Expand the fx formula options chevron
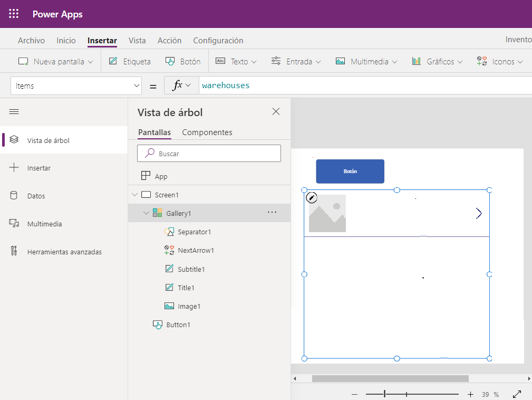Screen dimensions: 532x400 [x=188, y=85]
